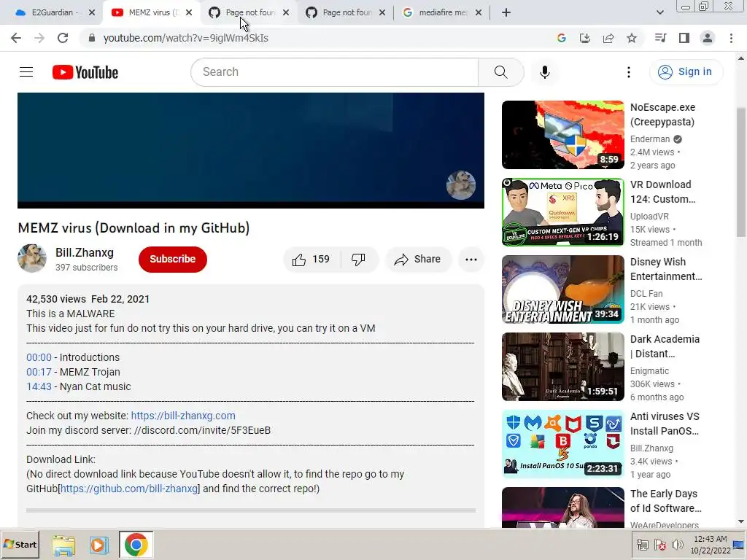Image resolution: width=747 pixels, height=560 pixels.
Task: Open NoEscape.exe Creepypasta video thumbnail
Action: click(562, 135)
